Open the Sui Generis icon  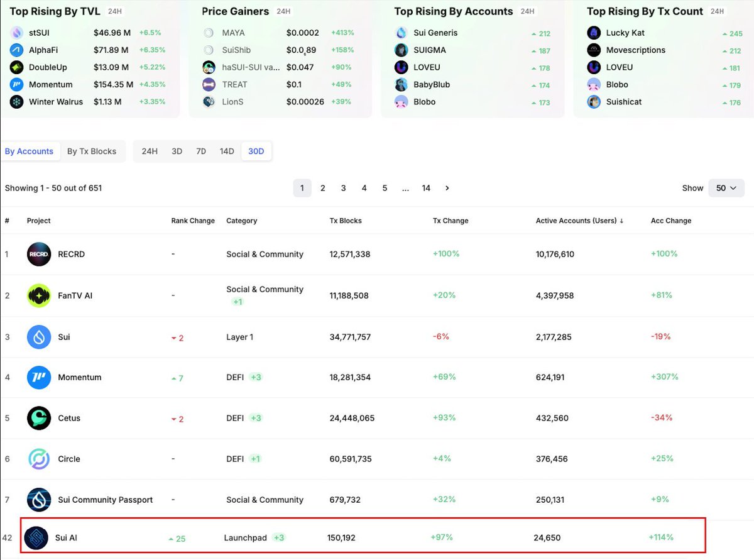[402, 33]
